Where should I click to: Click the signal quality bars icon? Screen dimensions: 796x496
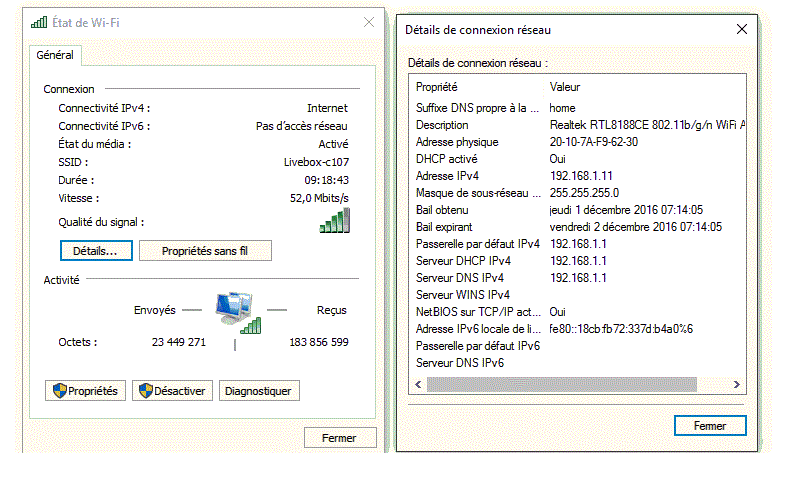pyautogui.click(x=335, y=221)
